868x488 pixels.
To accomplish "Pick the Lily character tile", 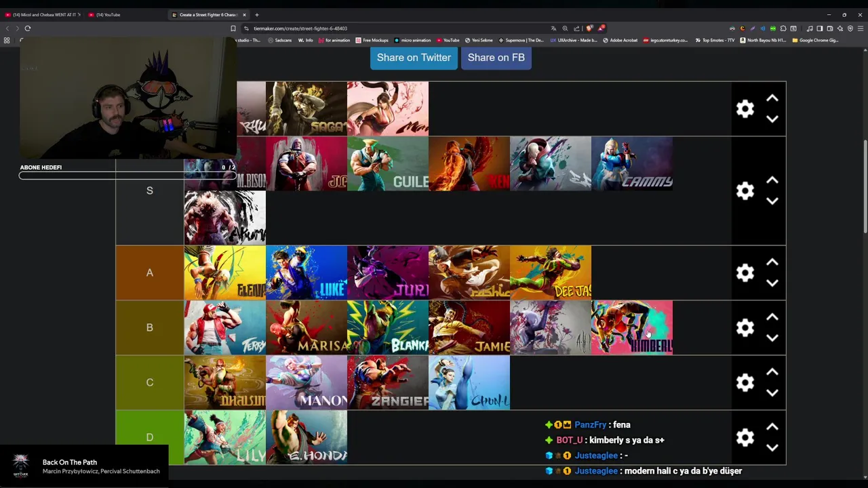I will 225,437.
